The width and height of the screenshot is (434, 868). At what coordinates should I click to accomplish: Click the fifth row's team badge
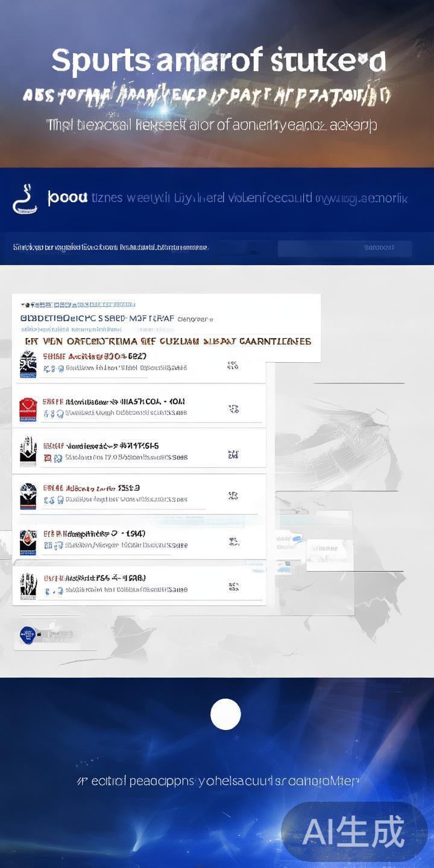28,541
